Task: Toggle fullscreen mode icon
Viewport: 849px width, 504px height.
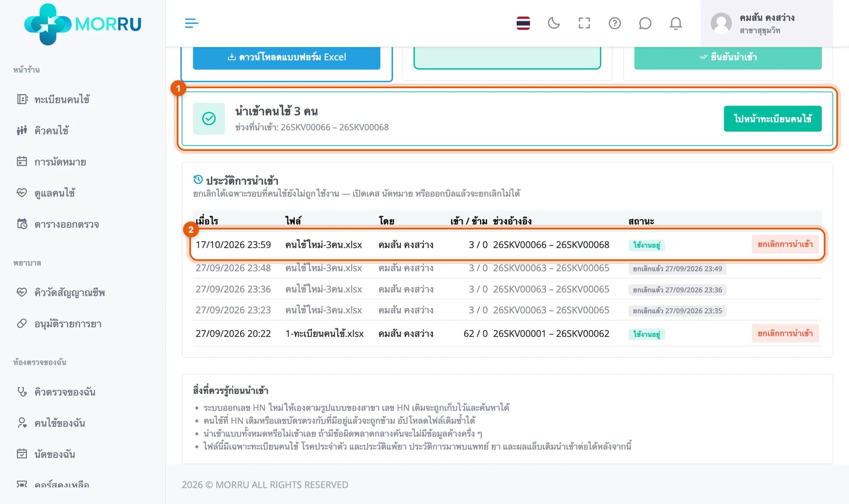Action: click(584, 23)
